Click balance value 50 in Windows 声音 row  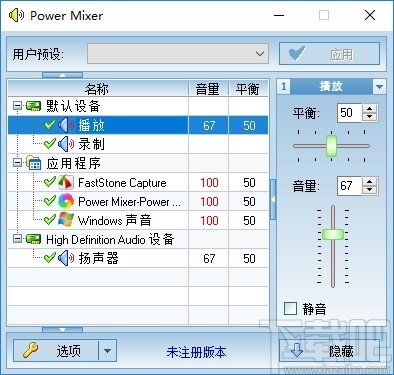[249, 220]
